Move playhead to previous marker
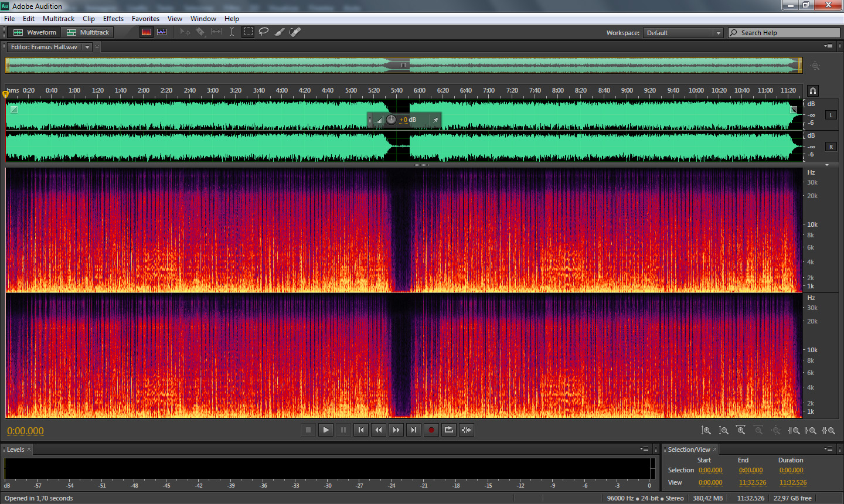The width and height of the screenshot is (844, 504). (x=361, y=430)
